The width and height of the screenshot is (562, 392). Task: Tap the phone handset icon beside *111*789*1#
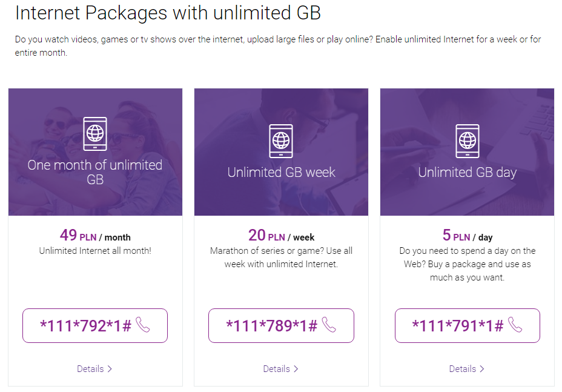click(329, 325)
